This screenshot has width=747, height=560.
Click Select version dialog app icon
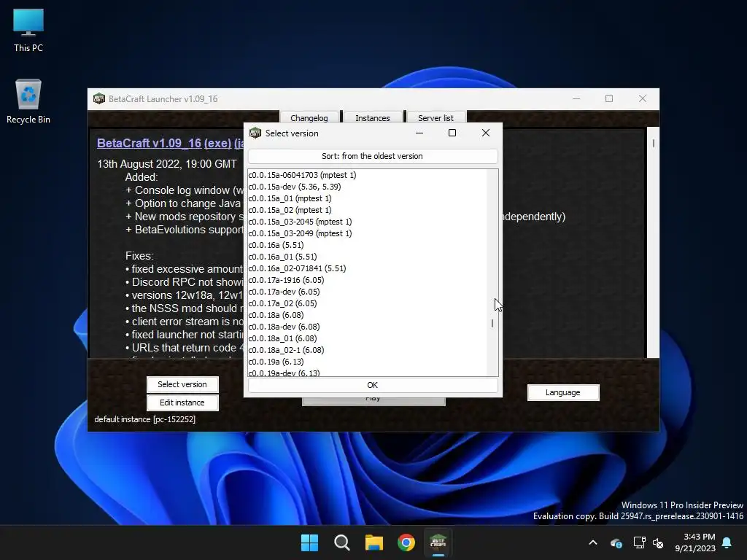255,133
